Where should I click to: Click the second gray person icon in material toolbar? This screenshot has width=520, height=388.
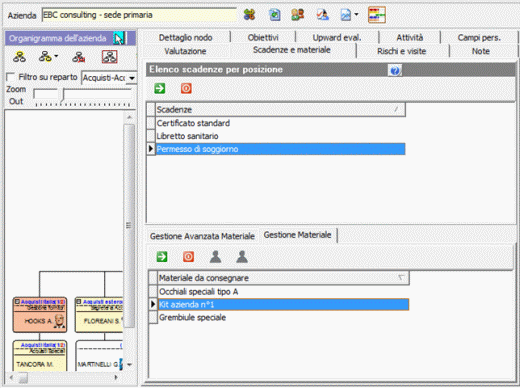[x=242, y=257]
